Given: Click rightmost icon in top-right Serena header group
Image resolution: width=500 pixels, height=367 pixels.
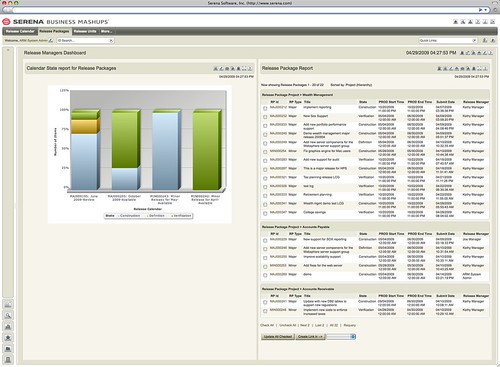Looking at the screenshot, I should (492, 22).
